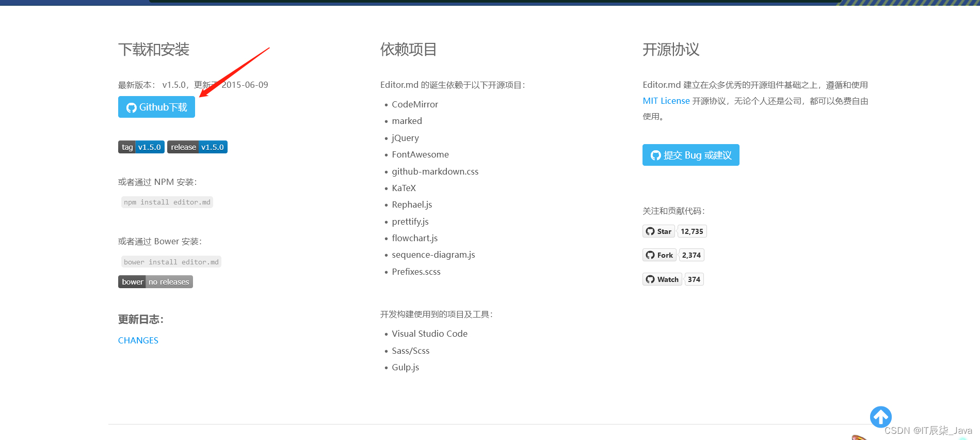This screenshot has width=980, height=440.
Task: Click the 下载和安装 heading
Action: [154, 50]
